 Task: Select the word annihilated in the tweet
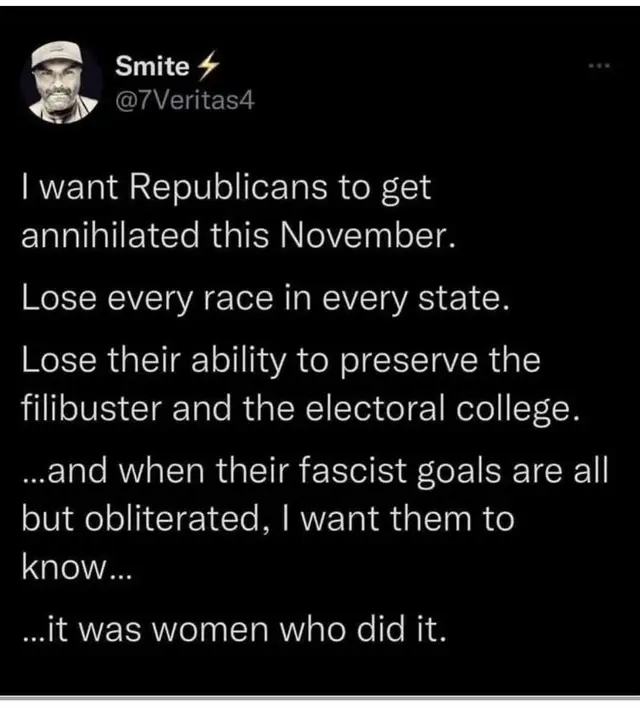pyautogui.click(x=110, y=235)
